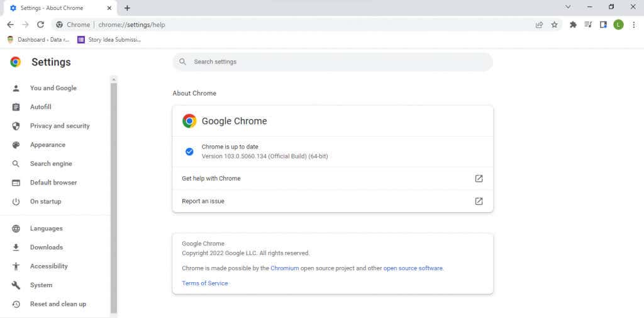The image size is (644, 318).
Task: Click the Chromium link
Action: 284,268
